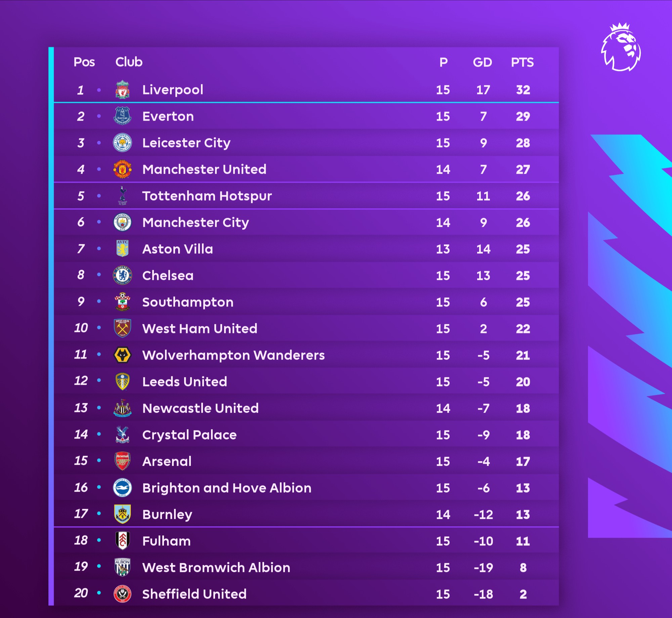Select the Club column header
The image size is (672, 618).
[x=129, y=62]
